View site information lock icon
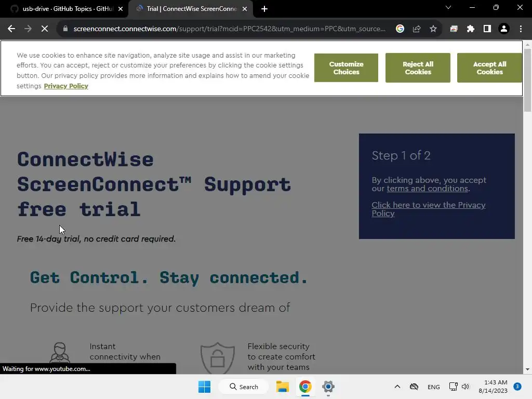532x399 pixels. [x=65, y=29]
